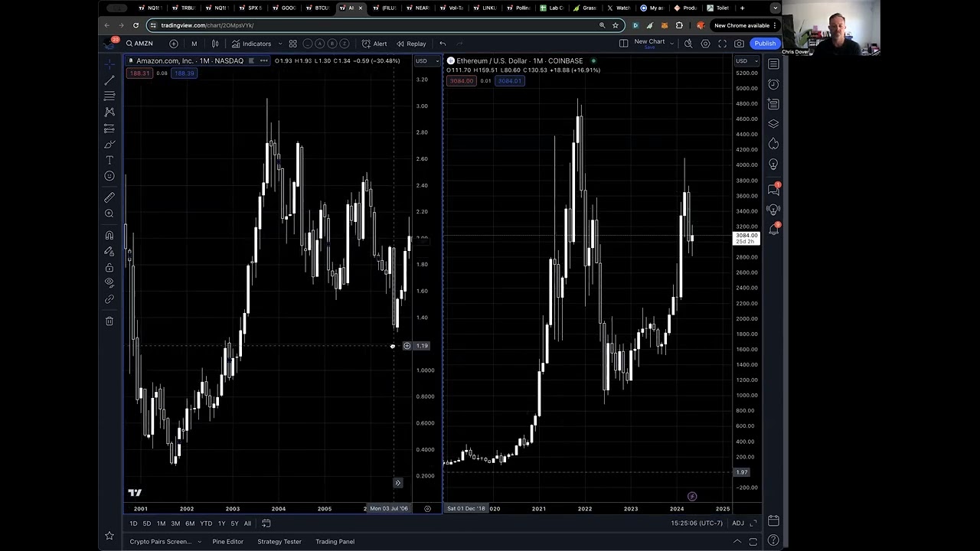980x551 pixels.
Task: Toggle stay in drawing mode
Action: pos(109,251)
